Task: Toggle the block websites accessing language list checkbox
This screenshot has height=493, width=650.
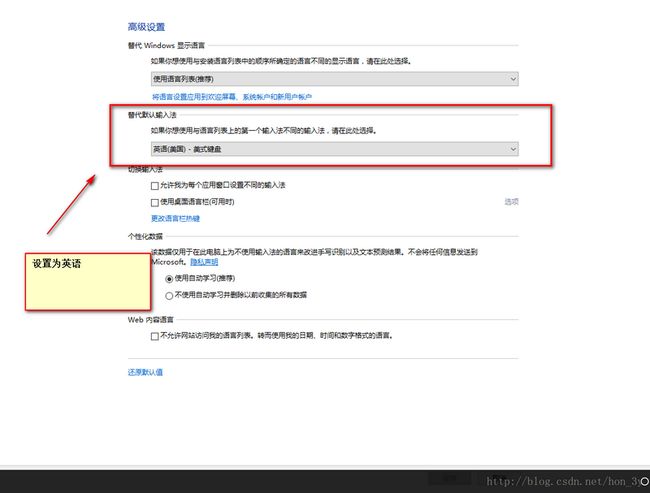Action: pos(155,336)
